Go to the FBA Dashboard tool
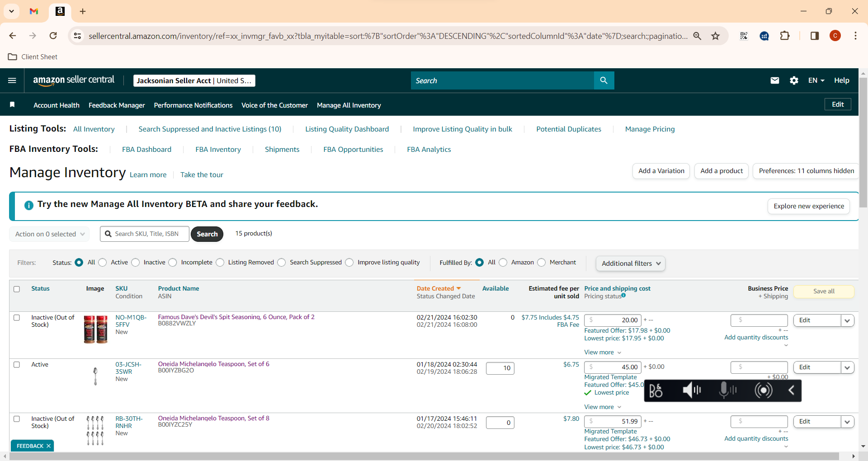Image resolution: width=868 pixels, height=461 pixels. click(x=146, y=150)
